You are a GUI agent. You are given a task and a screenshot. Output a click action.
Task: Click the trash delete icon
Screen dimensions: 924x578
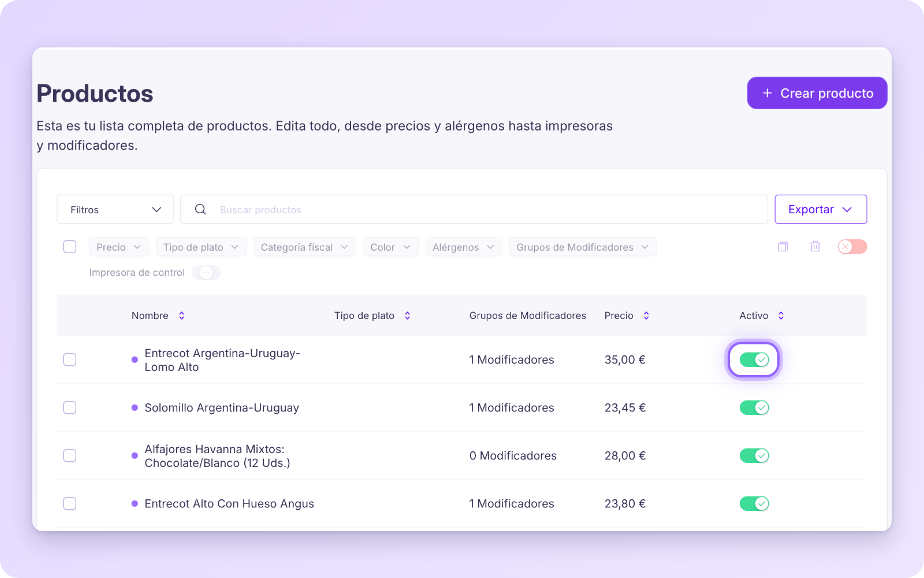click(x=815, y=247)
